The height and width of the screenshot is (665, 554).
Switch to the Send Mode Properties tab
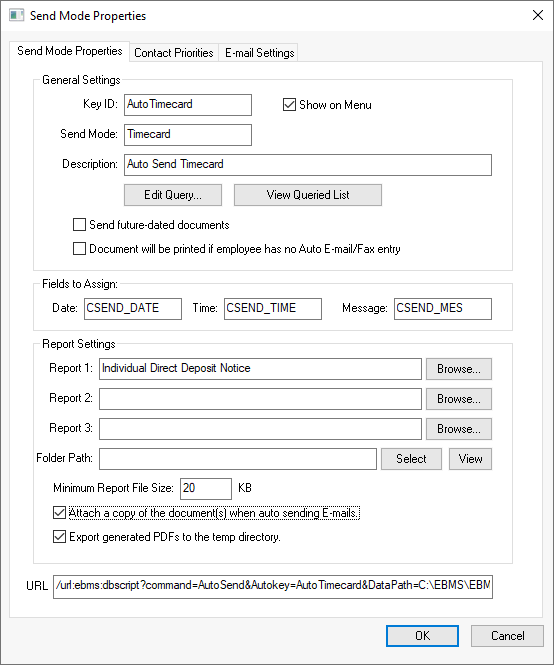tap(70, 51)
